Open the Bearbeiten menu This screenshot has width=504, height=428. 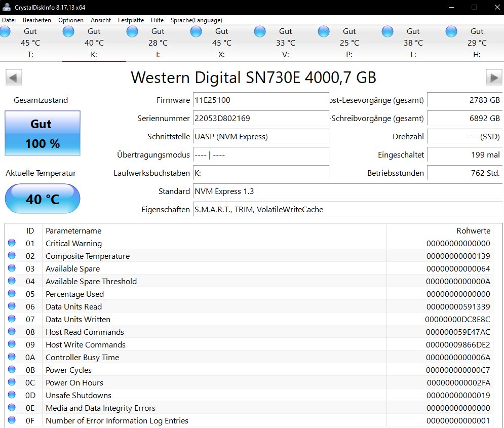click(37, 20)
